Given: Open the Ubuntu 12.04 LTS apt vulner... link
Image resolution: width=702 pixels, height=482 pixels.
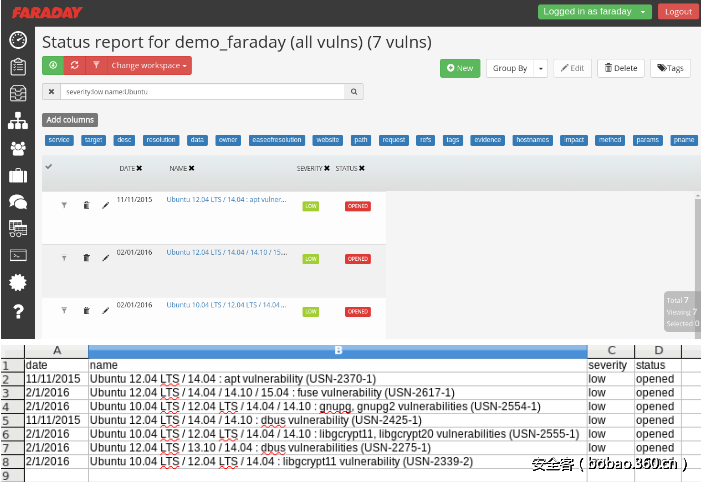Looking at the screenshot, I should tap(226, 200).
